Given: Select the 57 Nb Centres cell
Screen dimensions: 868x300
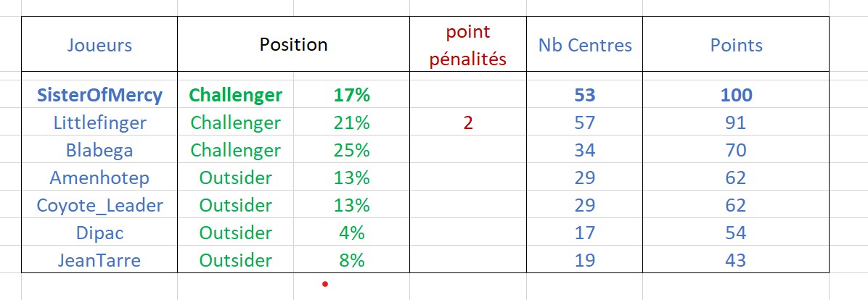Looking at the screenshot, I should [x=584, y=123].
